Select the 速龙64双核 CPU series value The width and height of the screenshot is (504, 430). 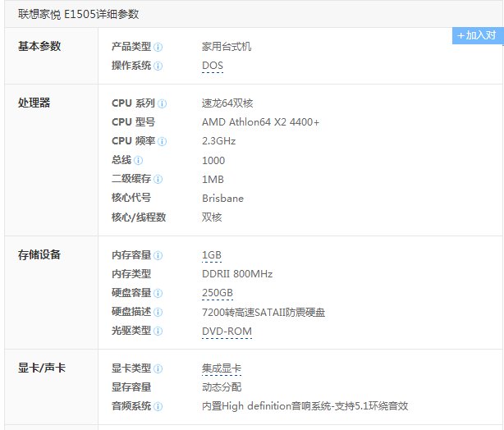pyautogui.click(x=227, y=103)
